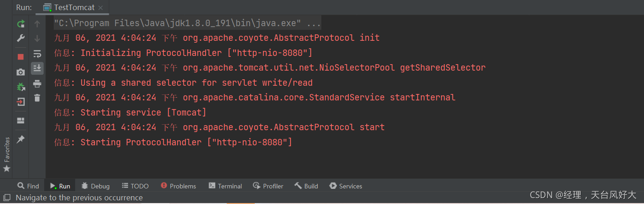644x204 pixels.
Task: Close the TestTomcat run tab
Action: pos(101,7)
